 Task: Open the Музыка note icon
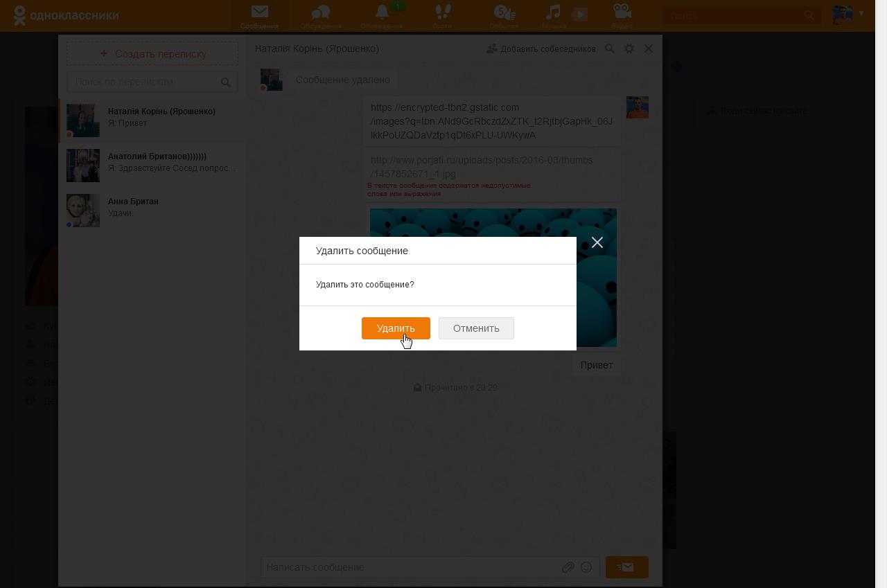point(554,16)
